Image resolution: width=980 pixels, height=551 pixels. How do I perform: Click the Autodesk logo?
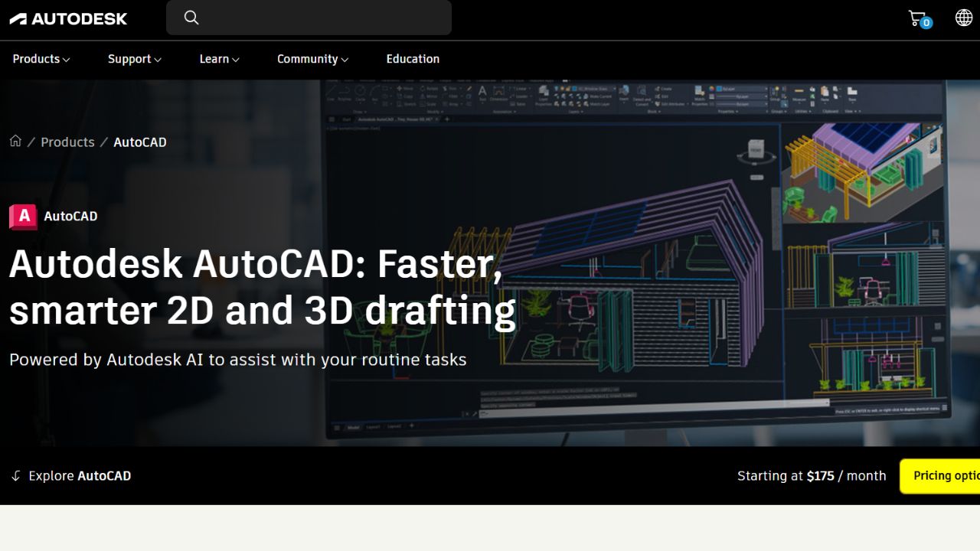tap(68, 18)
